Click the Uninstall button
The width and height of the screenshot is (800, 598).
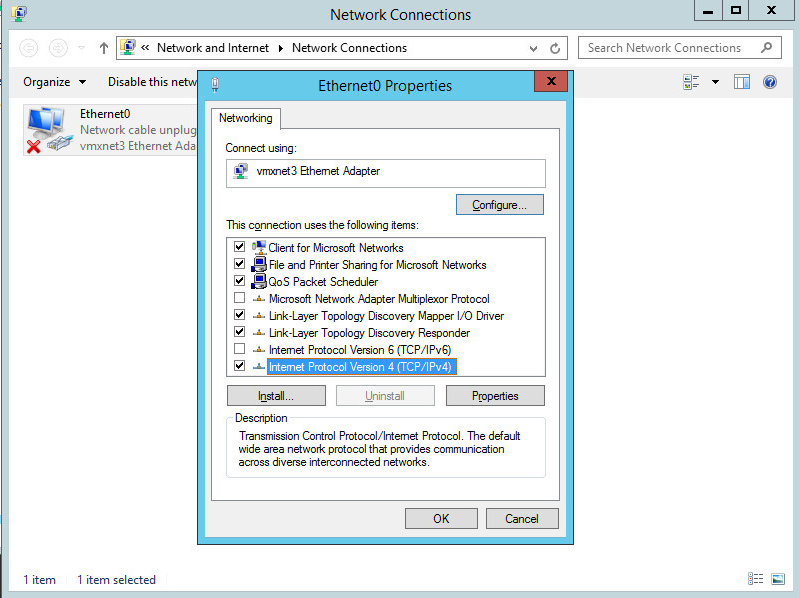click(385, 396)
